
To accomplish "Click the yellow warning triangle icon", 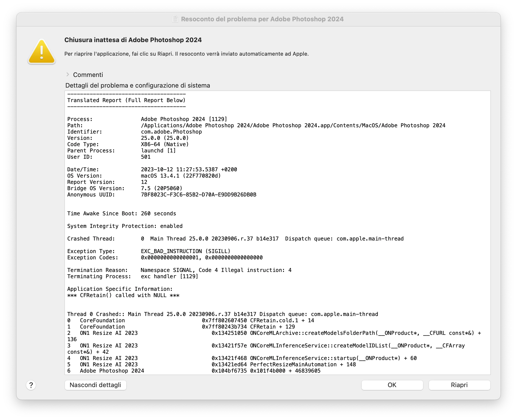I will (42, 52).
